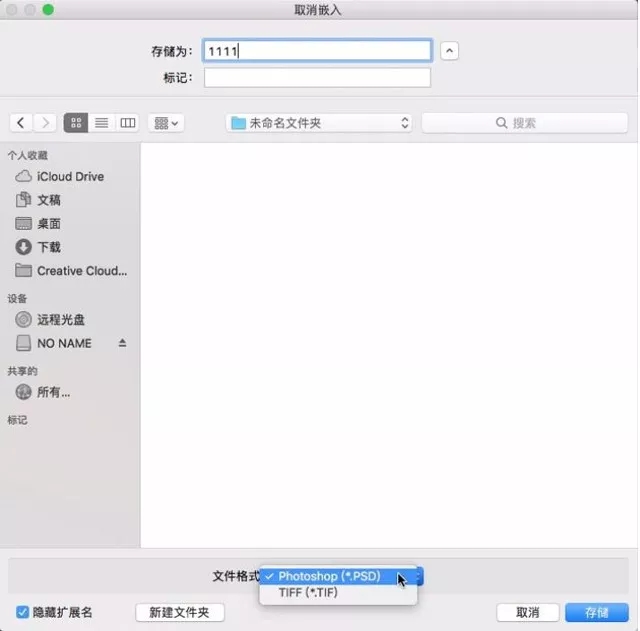Screen dimensions: 640x631
Task: Click the 文稿 document icon
Action: pyautogui.click(x=23, y=200)
